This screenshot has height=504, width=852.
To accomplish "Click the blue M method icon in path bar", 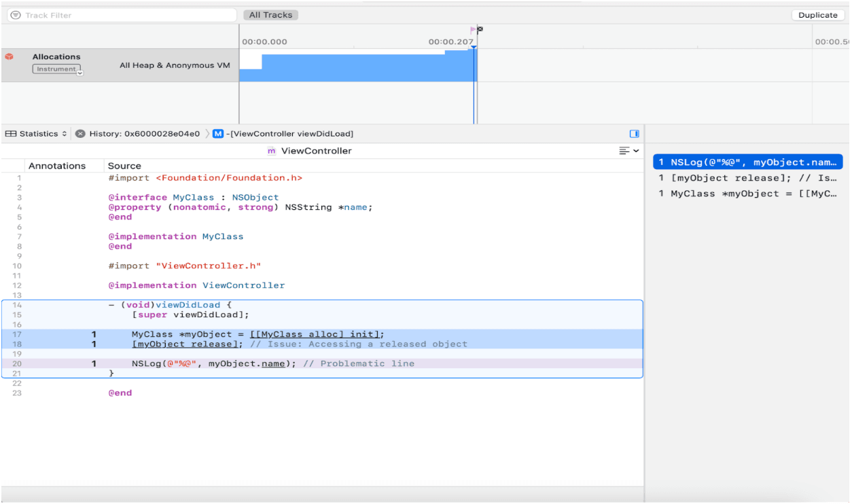I will [217, 134].
